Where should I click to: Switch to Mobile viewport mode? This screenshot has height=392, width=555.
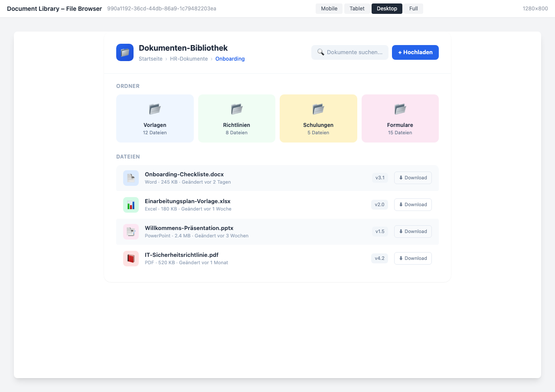[329, 8]
